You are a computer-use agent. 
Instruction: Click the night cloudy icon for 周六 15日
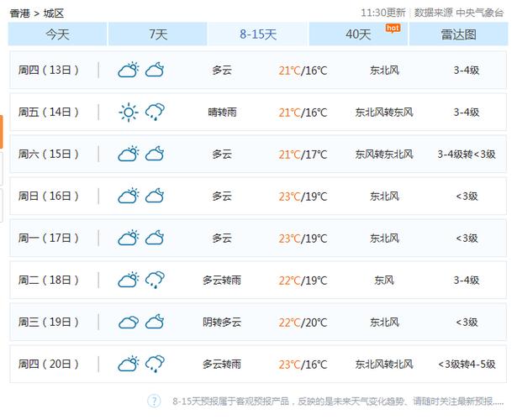[155, 154]
